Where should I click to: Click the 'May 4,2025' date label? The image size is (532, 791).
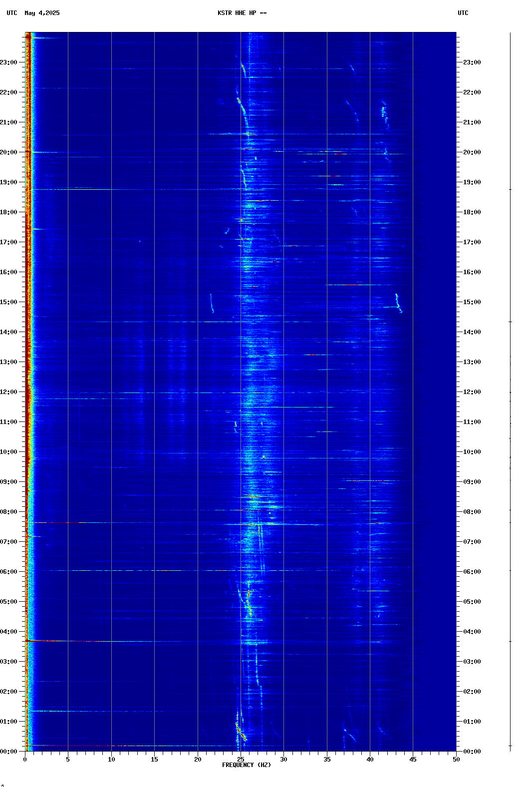[42, 13]
